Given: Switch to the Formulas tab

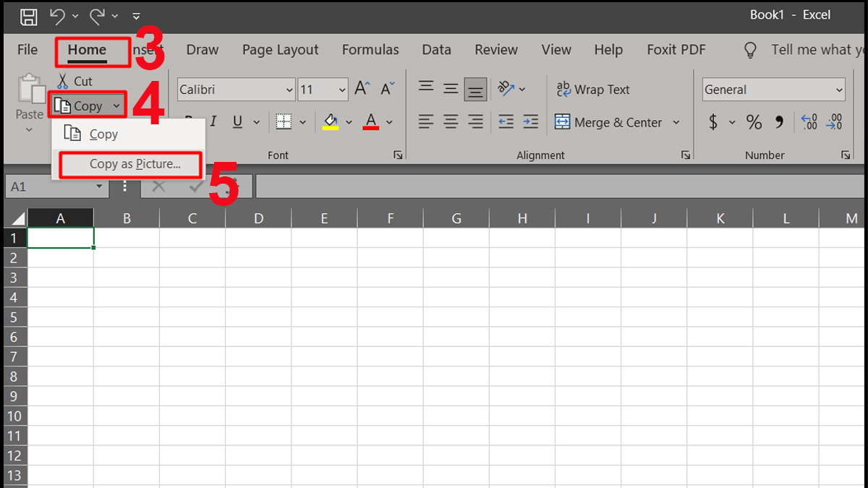Looking at the screenshot, I should point(370,50).
